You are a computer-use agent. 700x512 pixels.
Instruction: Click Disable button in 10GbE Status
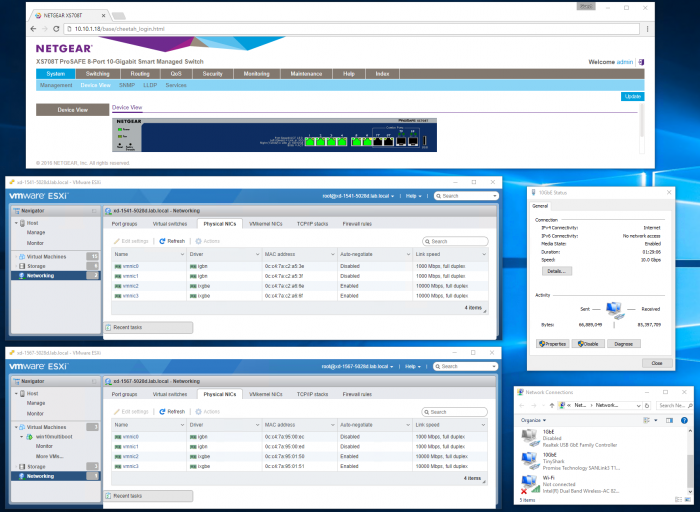click(x=588, y=344)
